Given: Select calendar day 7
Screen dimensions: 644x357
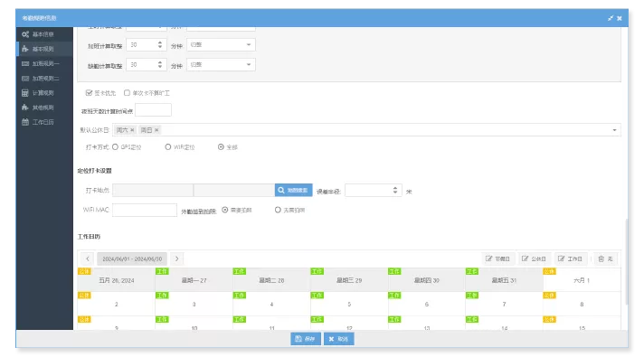Looking at the screenshot, I should (x=504, y=304).
